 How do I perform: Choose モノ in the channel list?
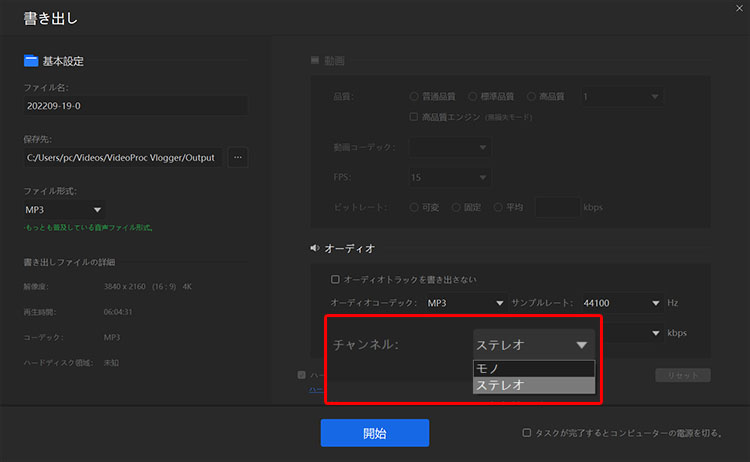pyautogui.click(x=534, y=368)
